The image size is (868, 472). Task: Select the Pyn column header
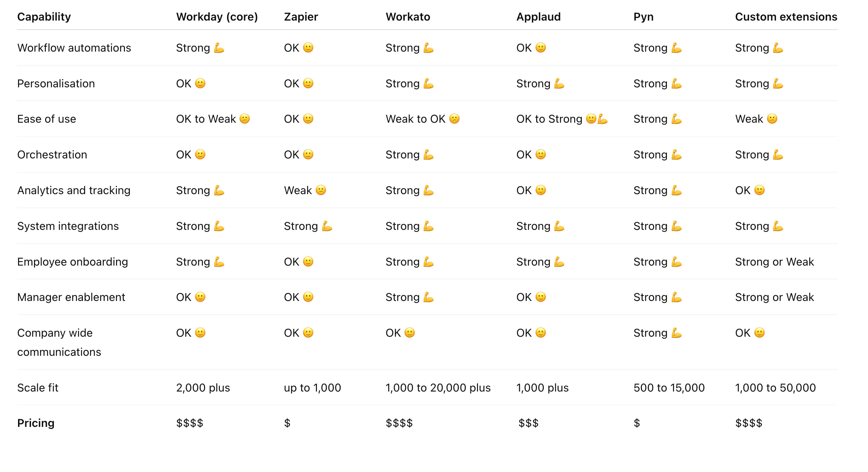click(x=643, y=17)
